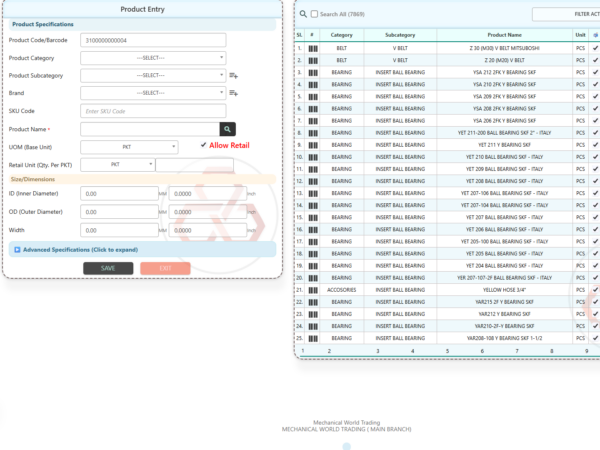
Task: Click barcode icon for YELLOW HOSE 3/4" row
Action: pos(313,290)
